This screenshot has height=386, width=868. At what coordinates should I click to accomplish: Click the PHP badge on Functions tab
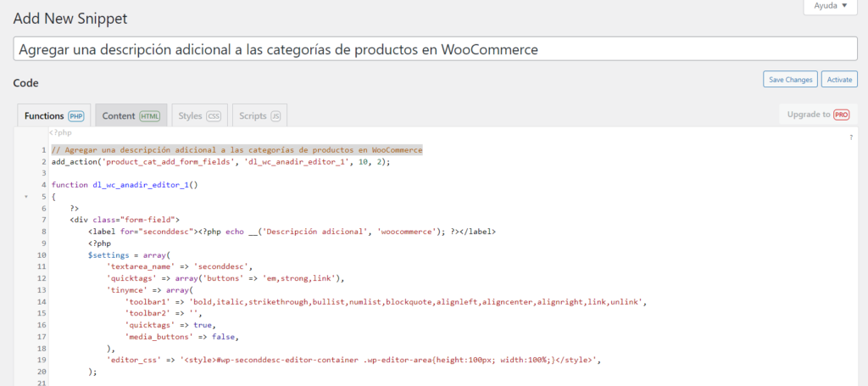coord(75,115)
